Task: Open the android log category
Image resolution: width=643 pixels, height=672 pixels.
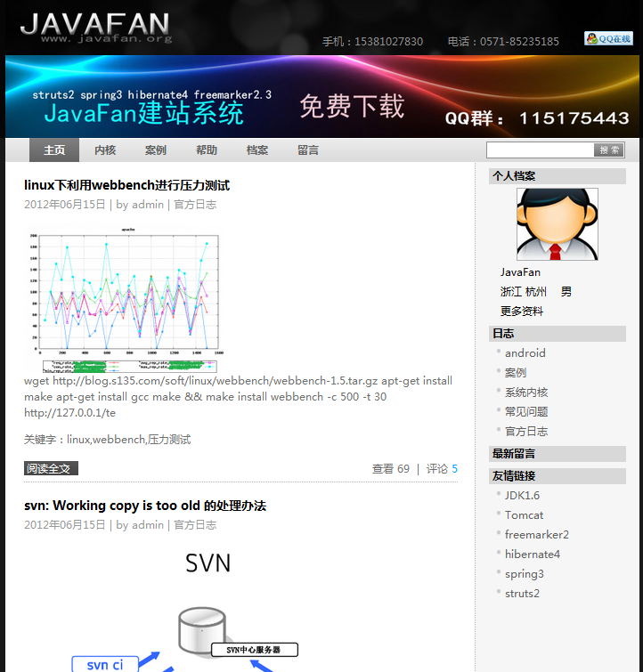Action: (x=525, y=353)
